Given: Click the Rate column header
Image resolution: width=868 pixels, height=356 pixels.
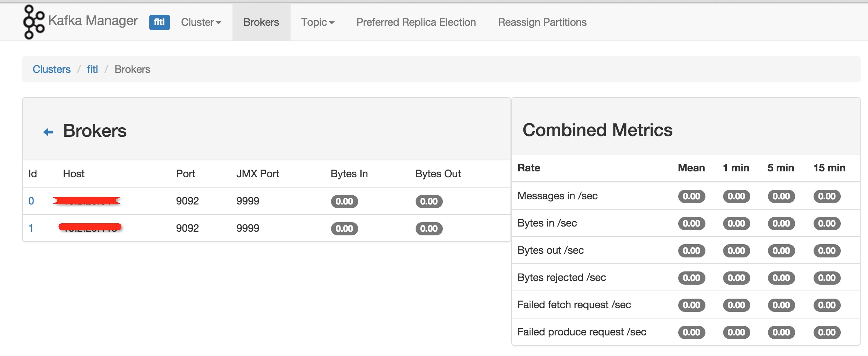Looking at the screenshot, I should (529, 168).
